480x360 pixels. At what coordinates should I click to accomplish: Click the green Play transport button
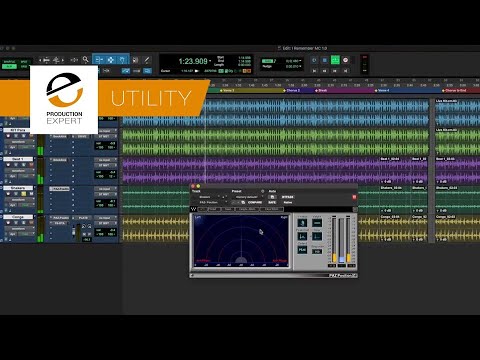pos(335,60)
